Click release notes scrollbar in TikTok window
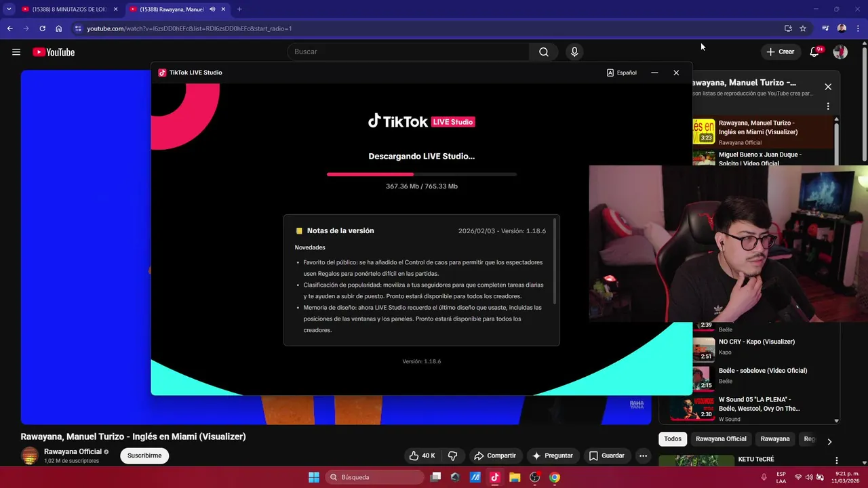 (555, 261)
